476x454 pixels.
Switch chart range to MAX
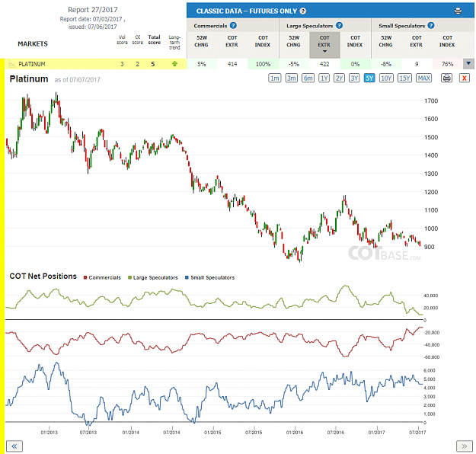point(423,78)
